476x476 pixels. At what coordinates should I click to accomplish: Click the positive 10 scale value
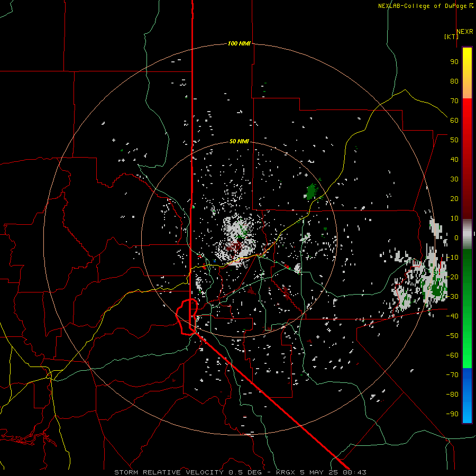pyautogui.click(x=454, y=218)
